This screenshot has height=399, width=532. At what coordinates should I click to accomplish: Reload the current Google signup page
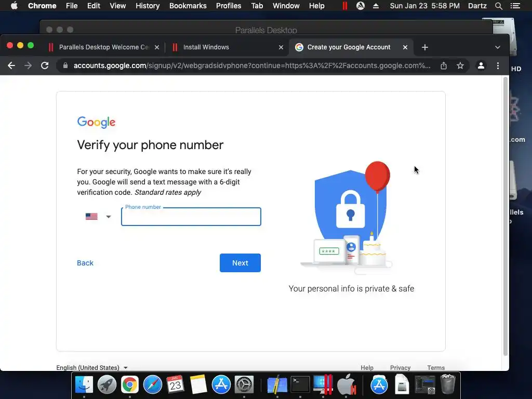pos(45,65)
